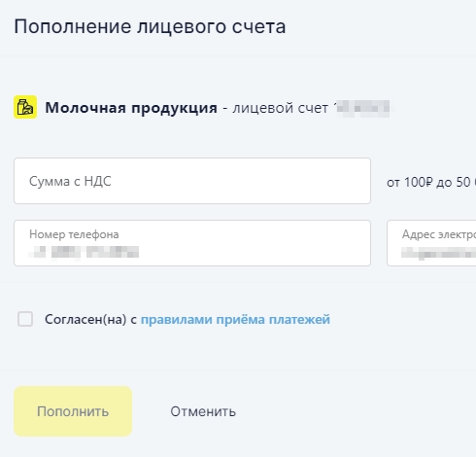Click the Номер телефона field
Screen dimensions: 476x457
click(192, 243)
